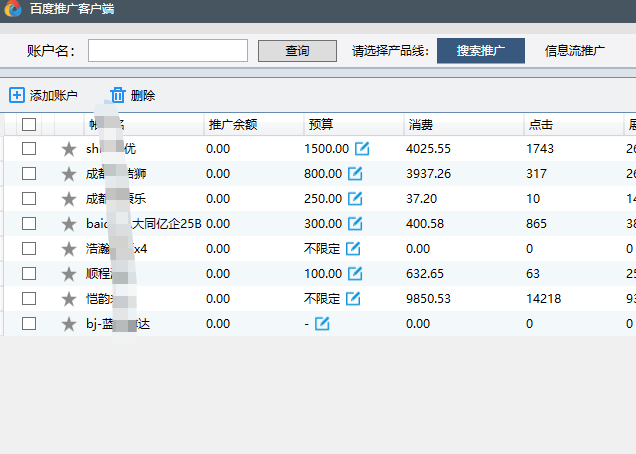Edit the 300.00 budget with pencil icon
Screen dimensions: 636x454
(355, 224)
